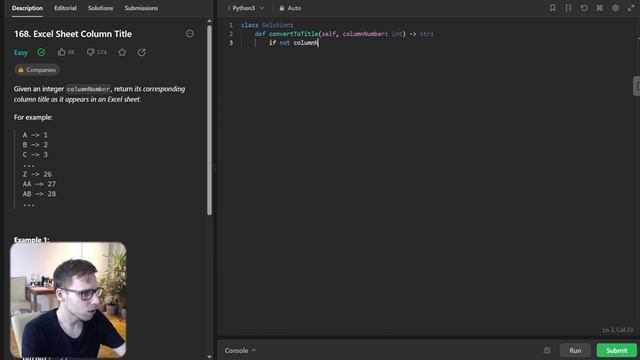
Task: Click the thumbs up like icon
Action: click(x=62, y=52)
